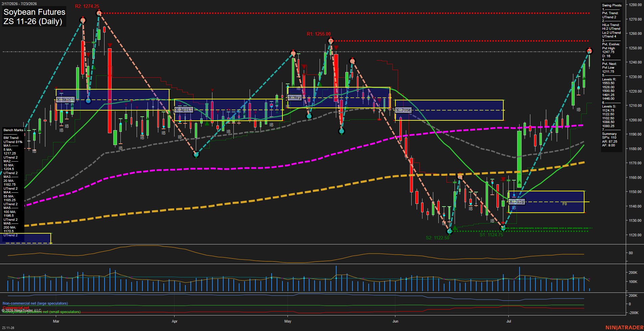Select the 20 MA: 1182.75 entry
The width and height of the screenshot is (644, 331).
tap(10, 183)
